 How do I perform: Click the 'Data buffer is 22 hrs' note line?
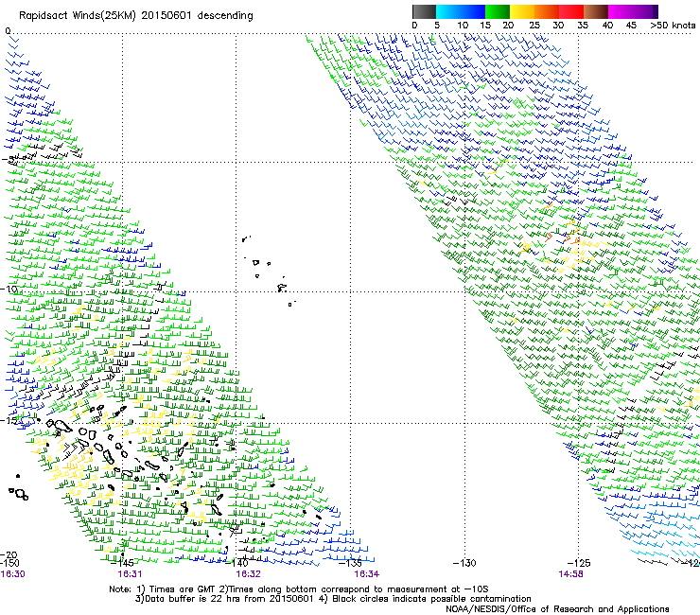pyautogui.click(x=333, y=599)
